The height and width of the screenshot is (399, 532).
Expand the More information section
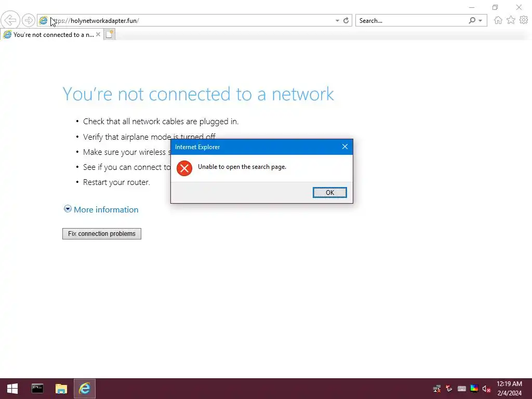[x=68, y=209]
